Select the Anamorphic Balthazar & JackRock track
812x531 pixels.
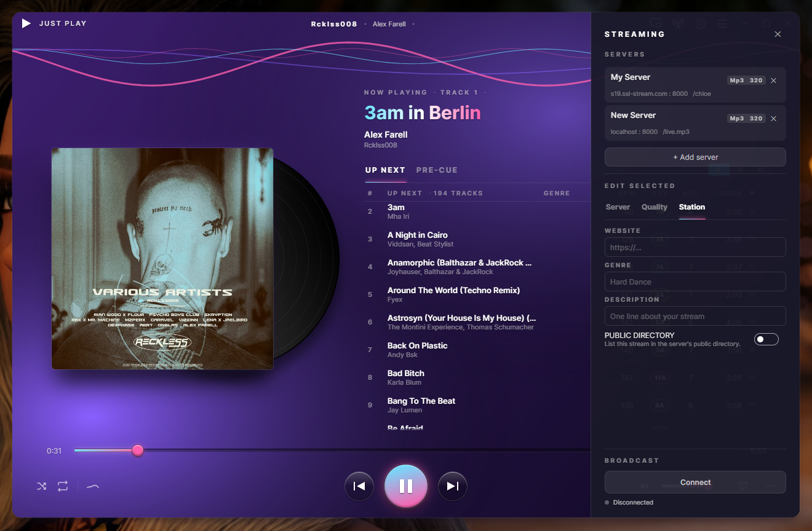pyautogui.click(x=477, y=267)
